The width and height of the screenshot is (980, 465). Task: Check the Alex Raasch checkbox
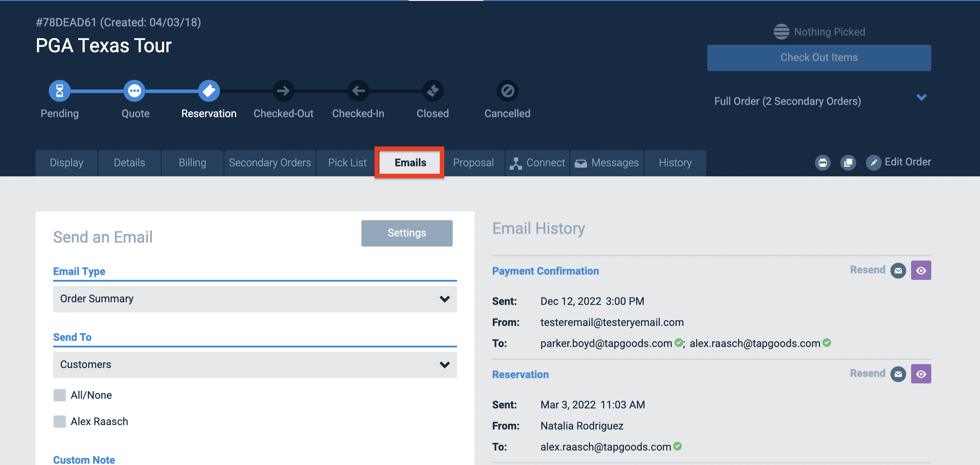[59, 422]
